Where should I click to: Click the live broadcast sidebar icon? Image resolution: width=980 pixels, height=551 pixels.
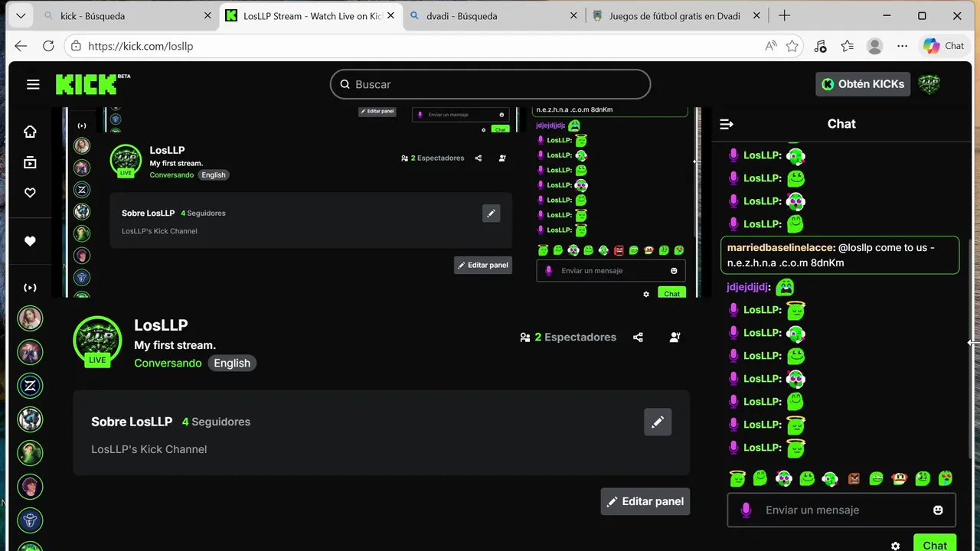(30, 288)
